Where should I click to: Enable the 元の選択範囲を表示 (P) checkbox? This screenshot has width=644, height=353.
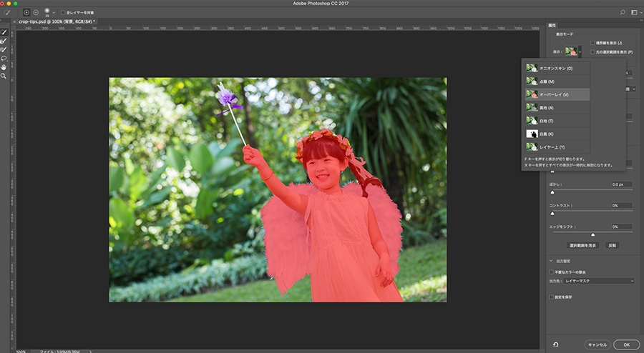click(x=592, y=52)
